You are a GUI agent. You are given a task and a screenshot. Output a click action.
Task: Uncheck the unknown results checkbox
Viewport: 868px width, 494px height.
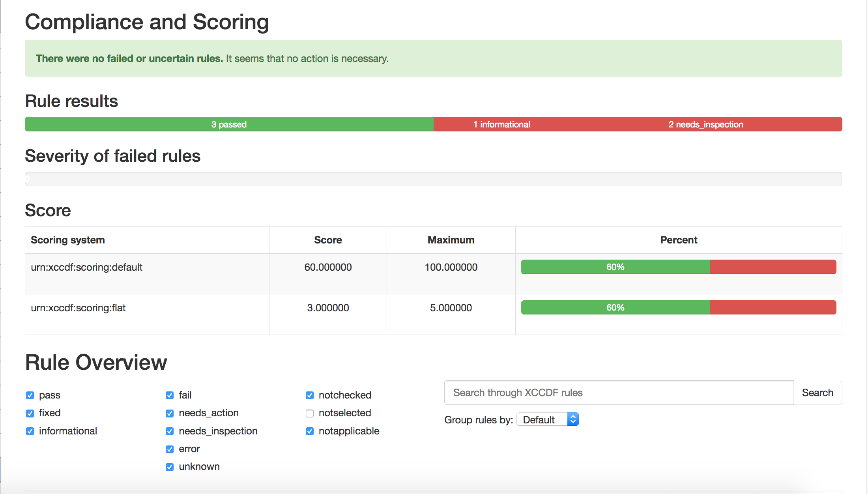click(x=170, y=467)
